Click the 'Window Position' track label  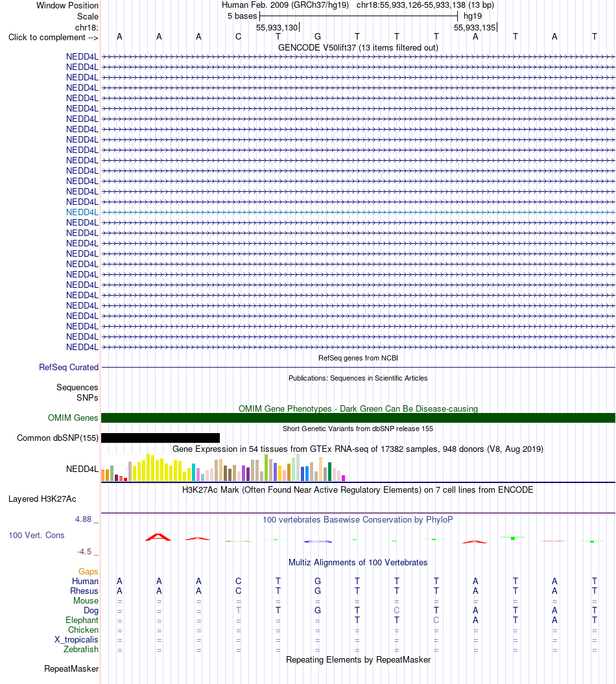67,6
